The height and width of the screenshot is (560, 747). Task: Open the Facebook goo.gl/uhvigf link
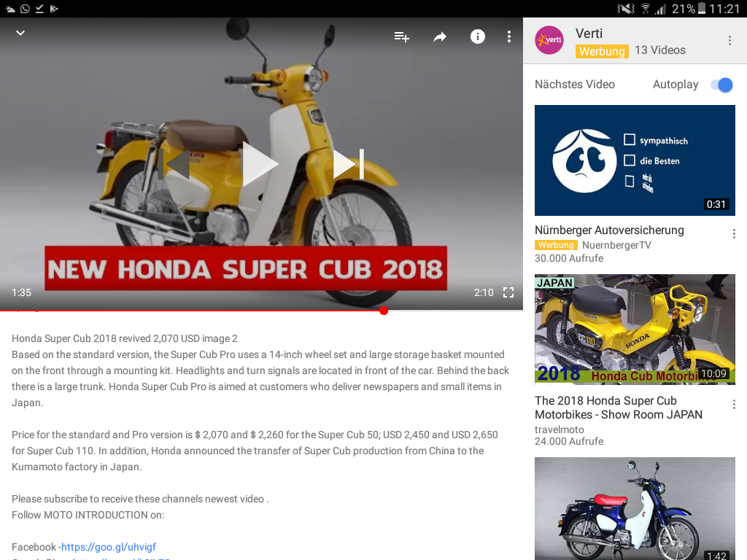[x=109, y=547]
